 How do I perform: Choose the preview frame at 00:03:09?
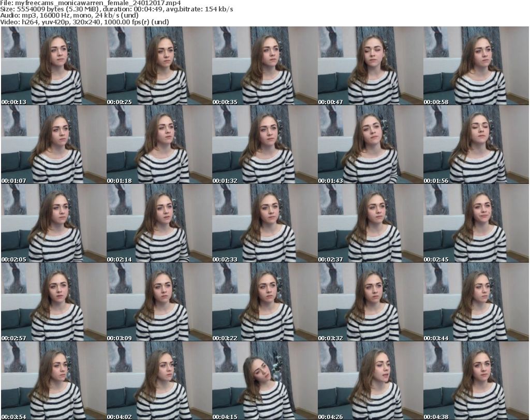[x=159, y=301]
